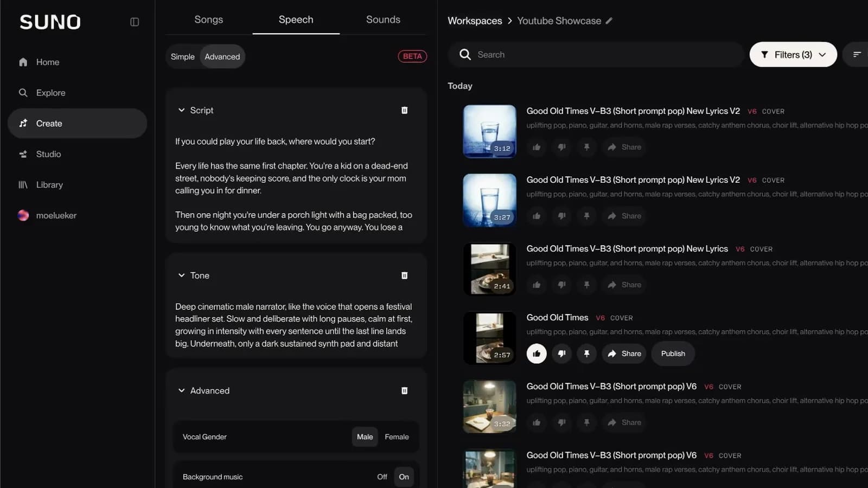Play the New Lyrics V2 3:12 thumbnail
This screenshot has height=488, width=868.
click(489, 131)
